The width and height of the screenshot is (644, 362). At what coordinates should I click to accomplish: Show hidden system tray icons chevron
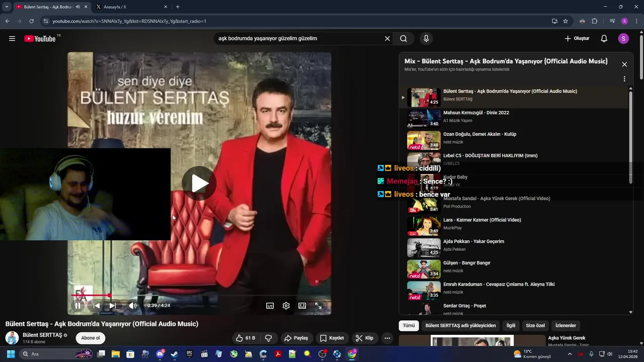570,354
